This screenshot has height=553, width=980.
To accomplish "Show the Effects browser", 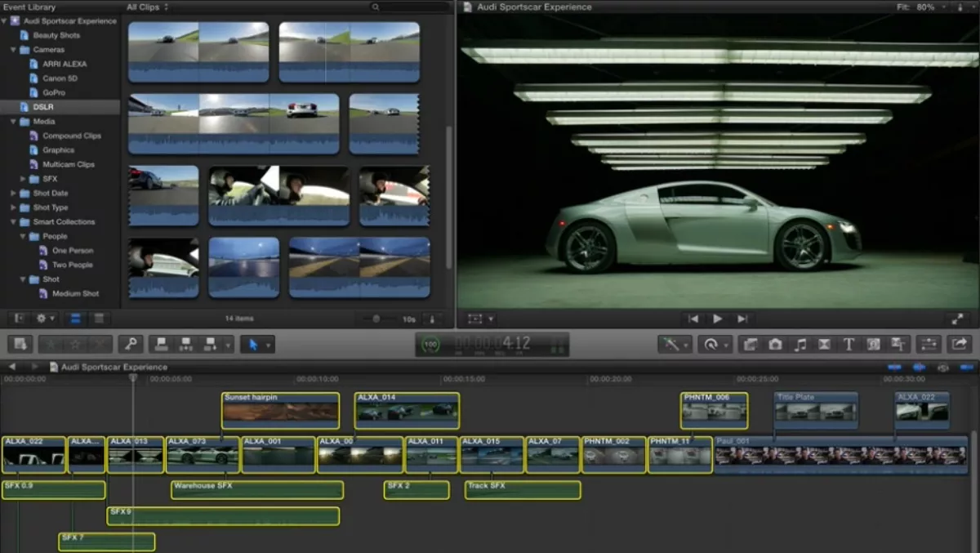I will [x=751, y=344].
